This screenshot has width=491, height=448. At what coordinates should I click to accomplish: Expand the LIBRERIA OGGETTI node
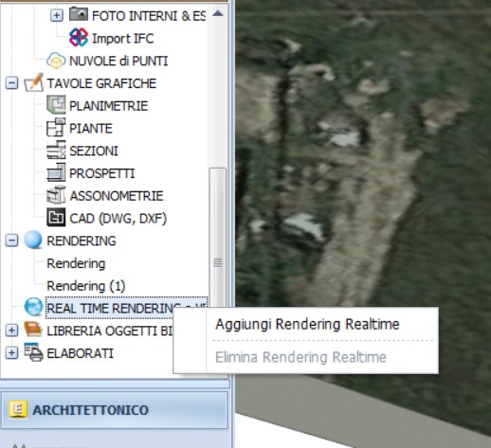11,331
